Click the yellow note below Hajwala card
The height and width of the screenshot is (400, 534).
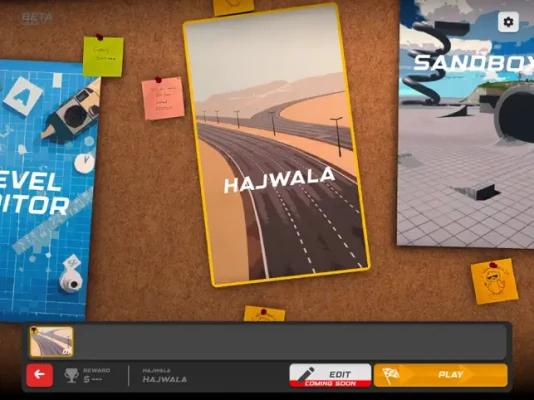click(x=264, y=314)
